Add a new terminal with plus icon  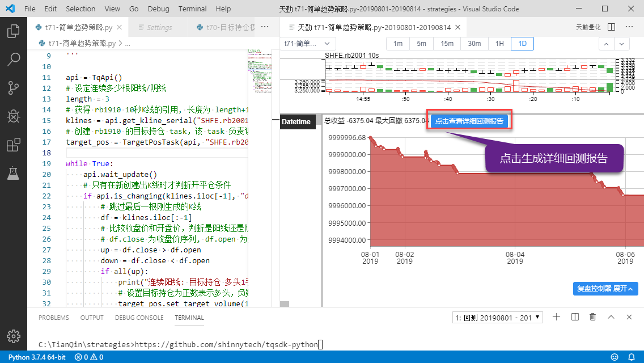[x=557, y=317]
